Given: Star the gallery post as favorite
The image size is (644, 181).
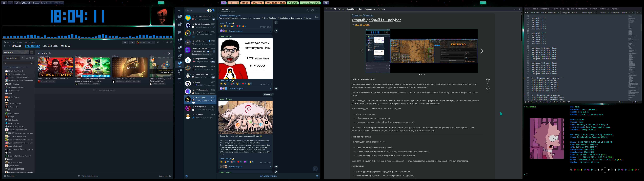Looking at the screenshot, I should (x=488, y=80).
